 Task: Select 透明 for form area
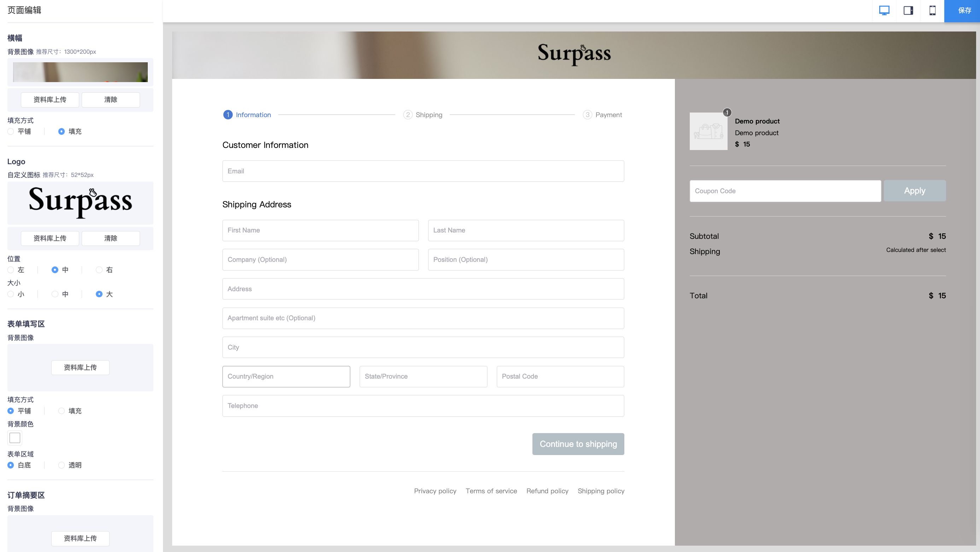[62, 465]
